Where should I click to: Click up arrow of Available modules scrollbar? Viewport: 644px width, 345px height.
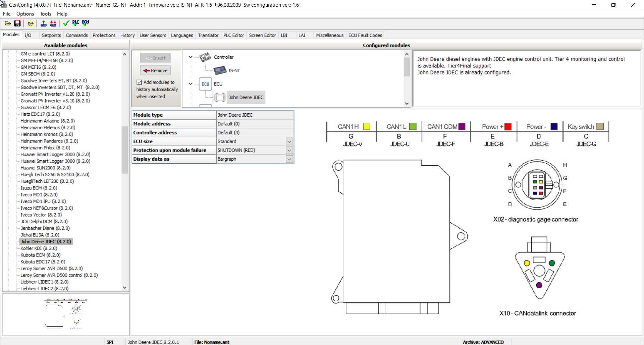[125, 54]
